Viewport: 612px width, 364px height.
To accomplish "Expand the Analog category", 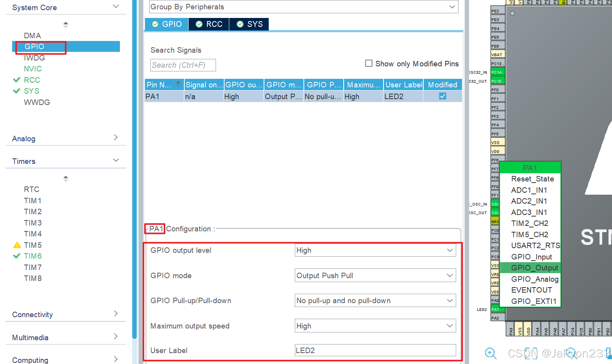I will tap(116, 137).
